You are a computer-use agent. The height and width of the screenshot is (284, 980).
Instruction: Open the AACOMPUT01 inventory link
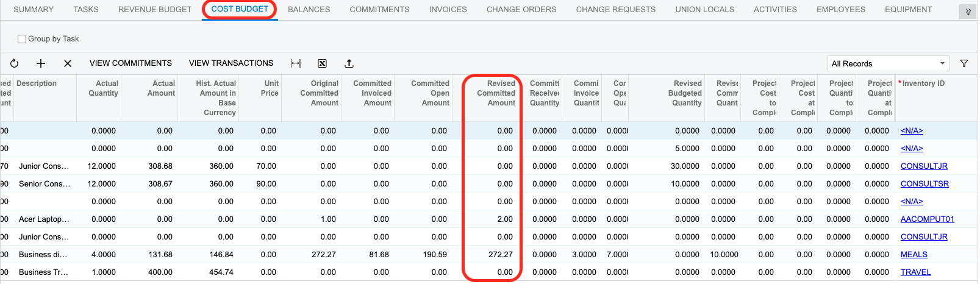[927, 219]
